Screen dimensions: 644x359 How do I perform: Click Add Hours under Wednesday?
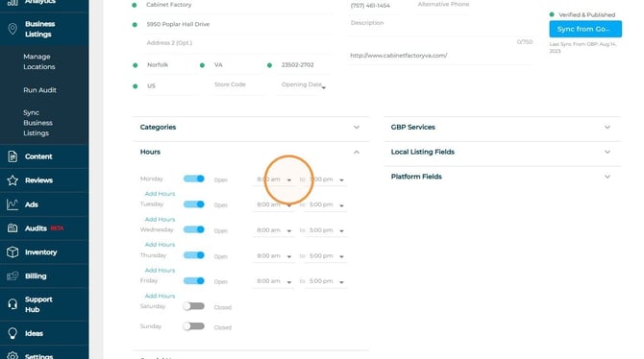[160, 245]
